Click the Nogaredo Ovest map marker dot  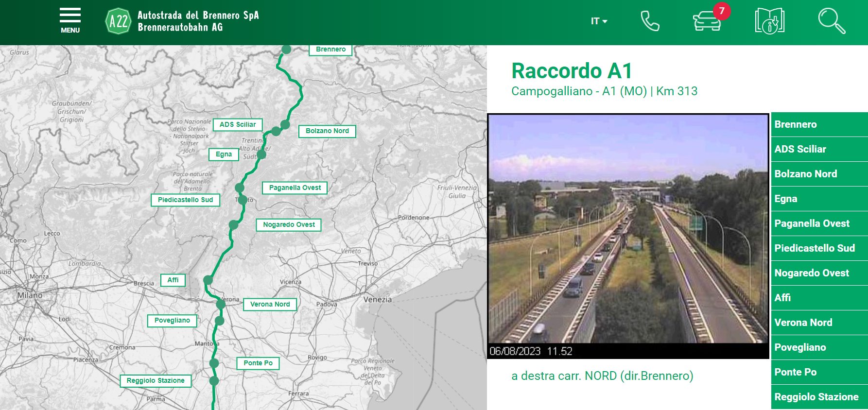coord(234,225)
